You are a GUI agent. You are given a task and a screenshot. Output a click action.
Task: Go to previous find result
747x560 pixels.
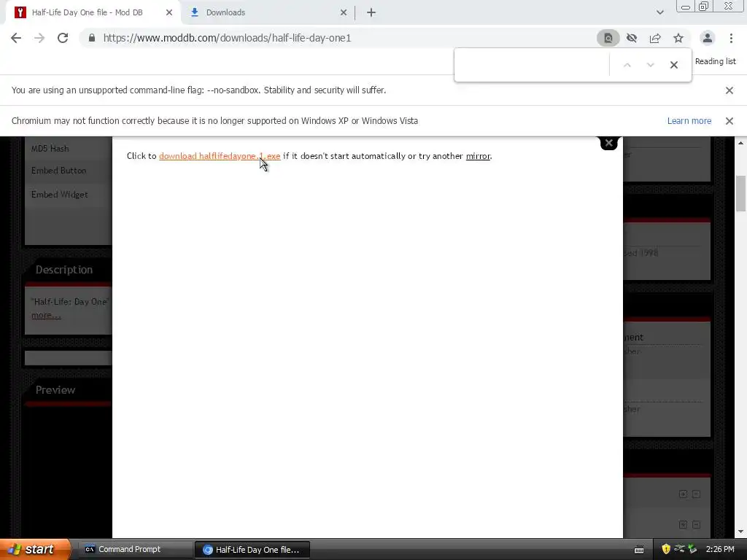point(627,65)
